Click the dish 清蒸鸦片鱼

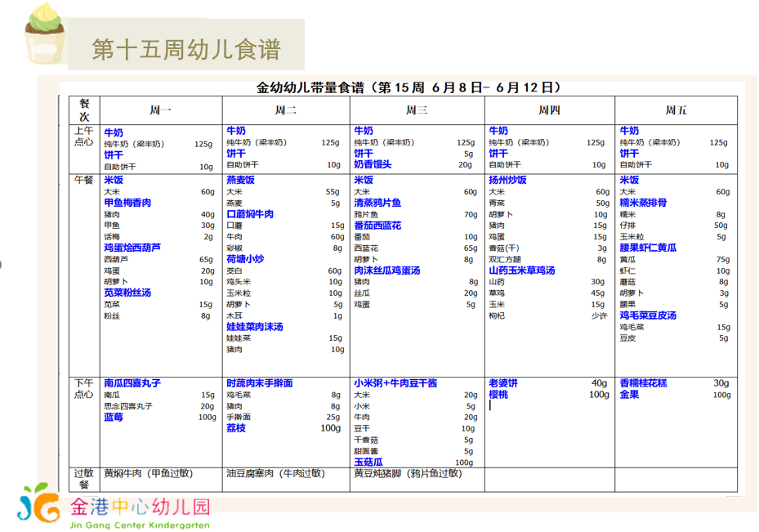(x=377, y=203)
